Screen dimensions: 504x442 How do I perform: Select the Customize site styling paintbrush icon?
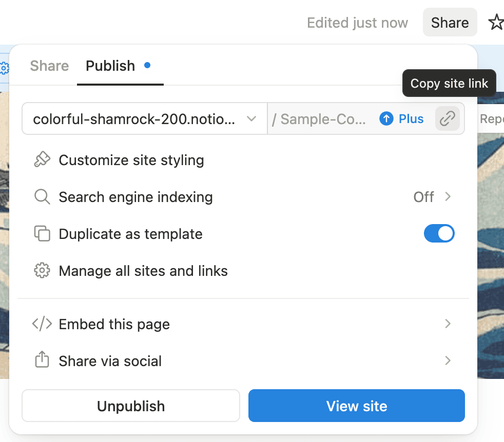[x=42, y=159]
